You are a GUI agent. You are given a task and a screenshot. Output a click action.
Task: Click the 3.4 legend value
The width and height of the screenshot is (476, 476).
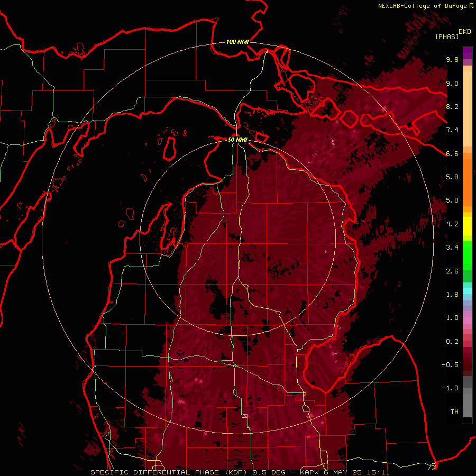click(452, 248)
